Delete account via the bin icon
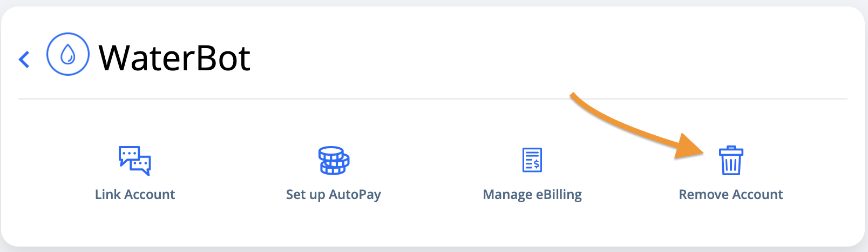The height and width of the screenshot is (252, 868). [x=731, y=161]
